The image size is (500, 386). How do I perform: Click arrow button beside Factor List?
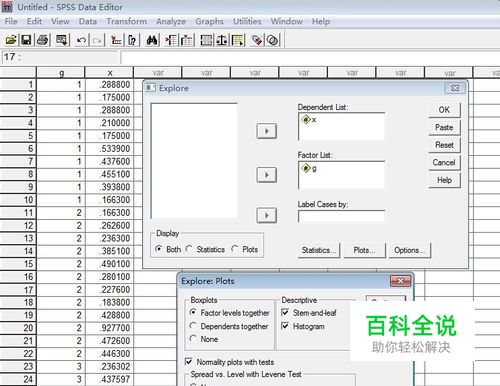point(266,175)
